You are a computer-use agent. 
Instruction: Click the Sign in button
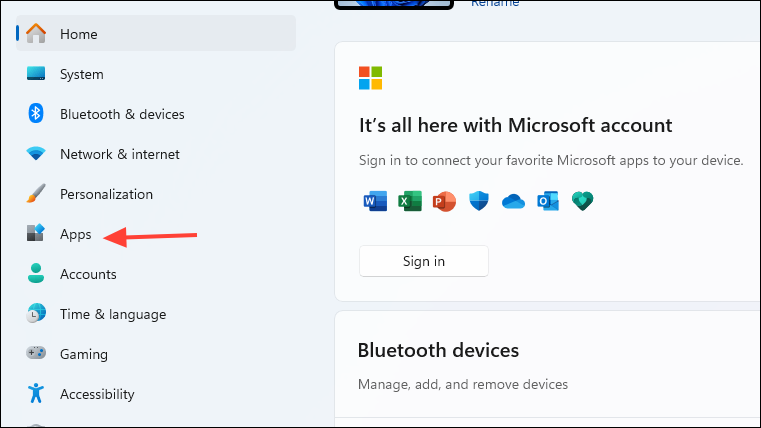click(424, 261)
